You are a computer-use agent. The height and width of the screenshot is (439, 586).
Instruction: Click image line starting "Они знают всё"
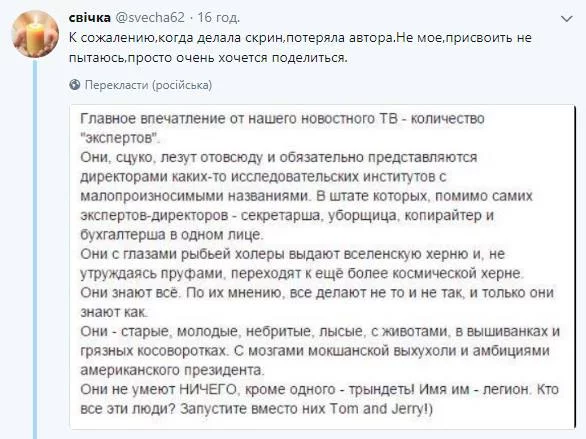click(317, 293)
